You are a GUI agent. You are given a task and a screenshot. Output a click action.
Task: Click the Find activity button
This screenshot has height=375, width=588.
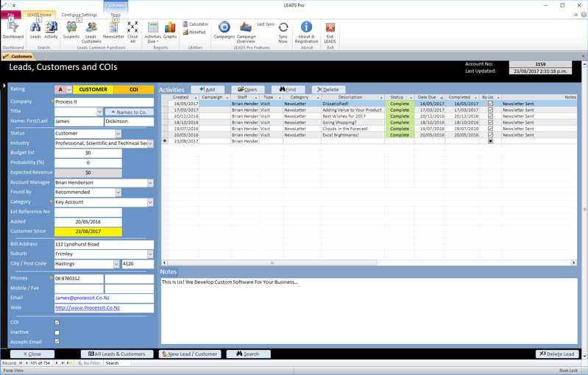pos(288,90)
